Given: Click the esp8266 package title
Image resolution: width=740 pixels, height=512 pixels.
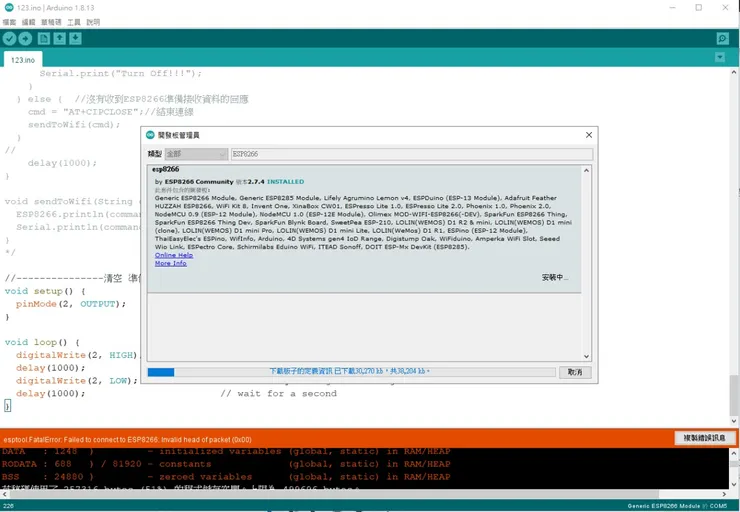Looking at the screenshot, I should [x=166, y=169].
